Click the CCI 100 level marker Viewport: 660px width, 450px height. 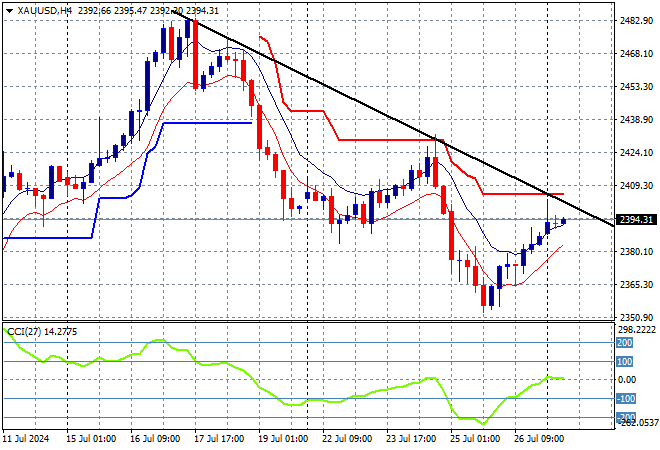[x=625, y=362]
